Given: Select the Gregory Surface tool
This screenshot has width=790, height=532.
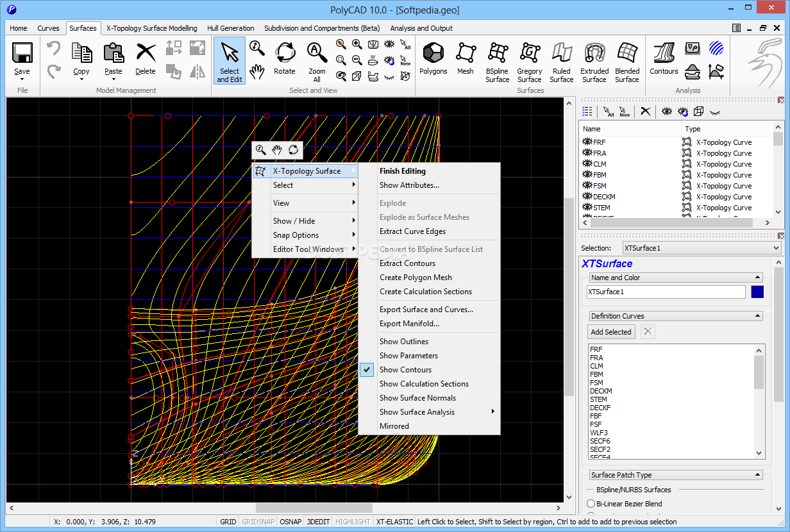Looking at the screenshot, I should tap(530, 62).
